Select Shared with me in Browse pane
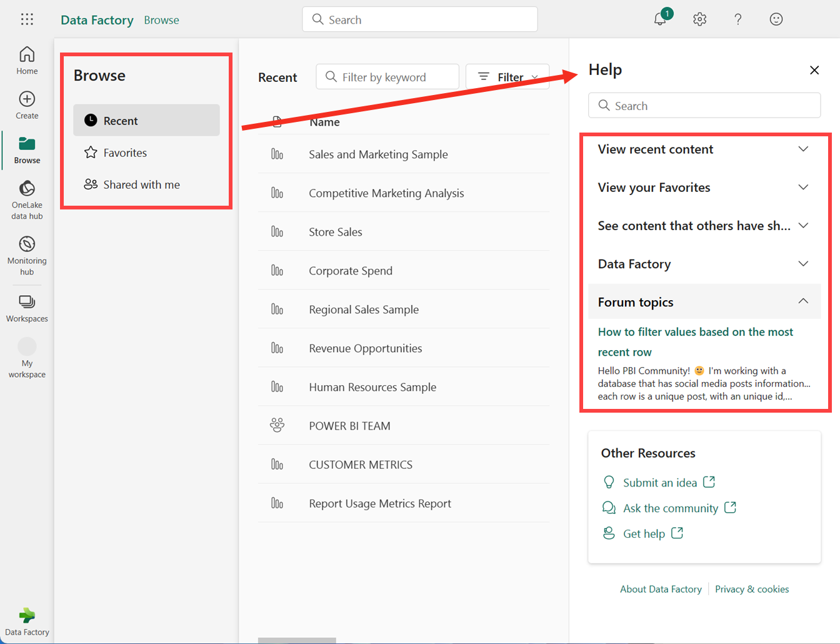Screen dimensions: 840x644 146,184
